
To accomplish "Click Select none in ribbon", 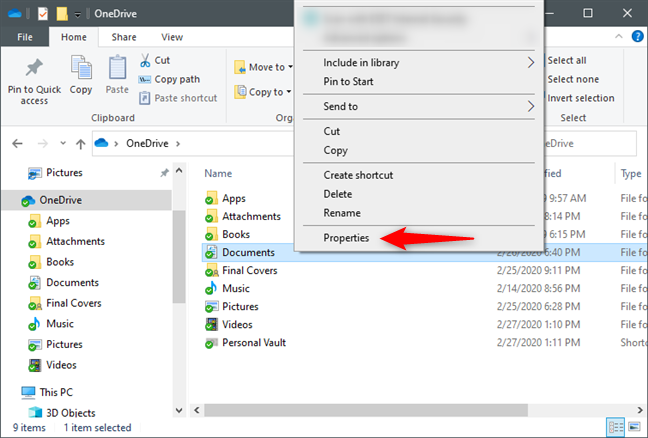I will click(x=573, y=79).
